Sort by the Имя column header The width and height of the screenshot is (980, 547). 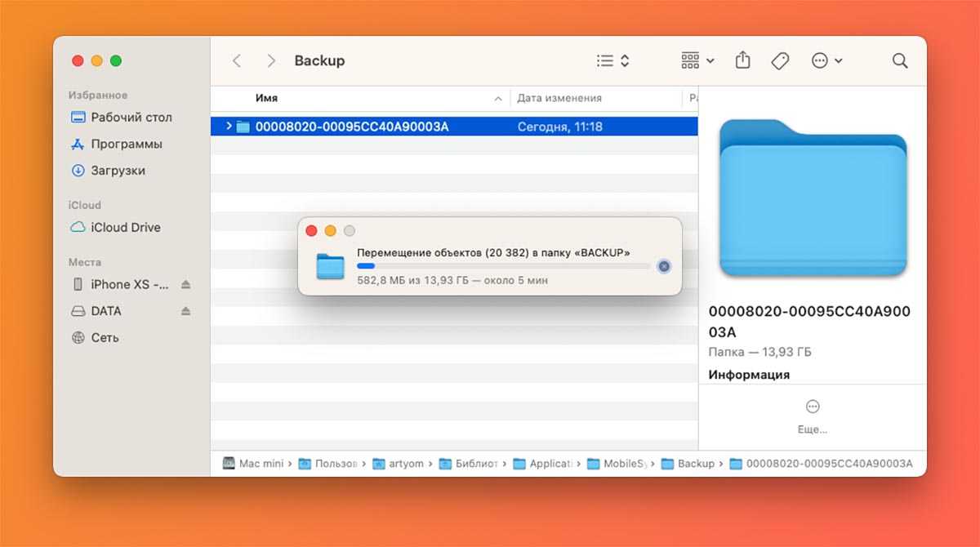coord(359,98)
